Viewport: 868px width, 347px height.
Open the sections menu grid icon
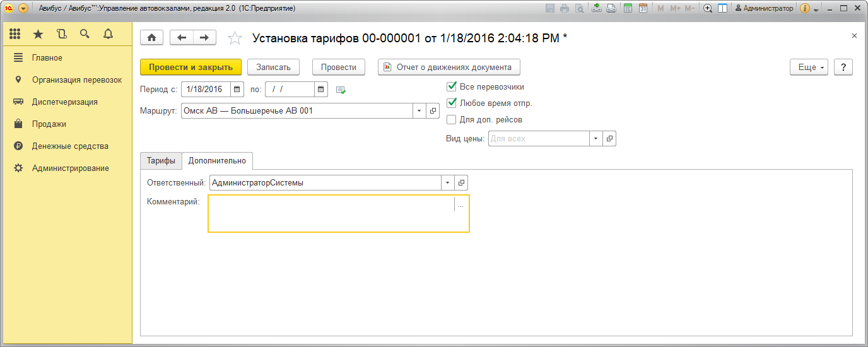(15, 34)
